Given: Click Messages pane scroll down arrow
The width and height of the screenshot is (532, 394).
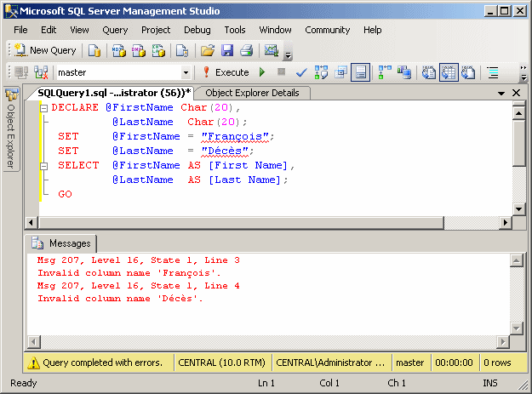Looking at the screenshot, I should 516,328.
